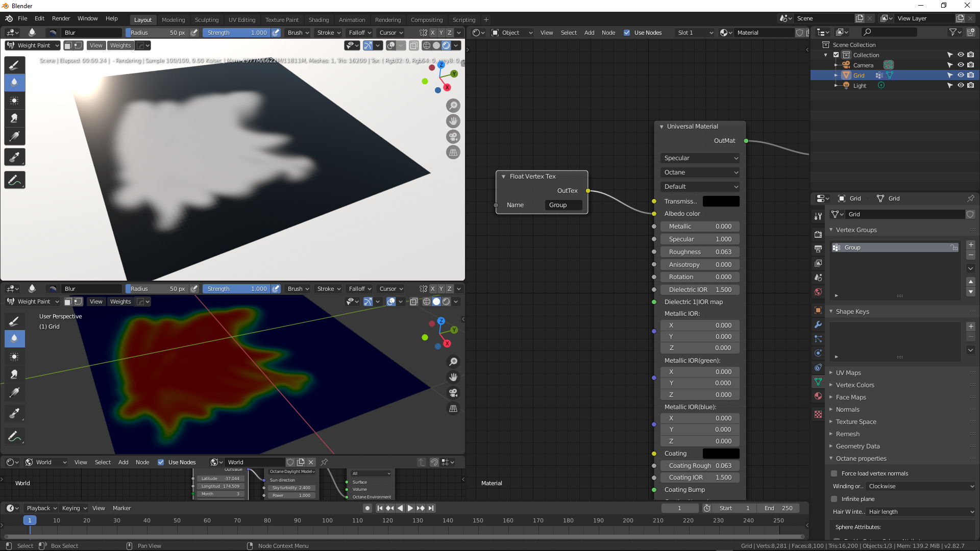Click the Roughness value field
This screenshot has width=980, height=551.
pyautogui.click(x=700, y=252)
